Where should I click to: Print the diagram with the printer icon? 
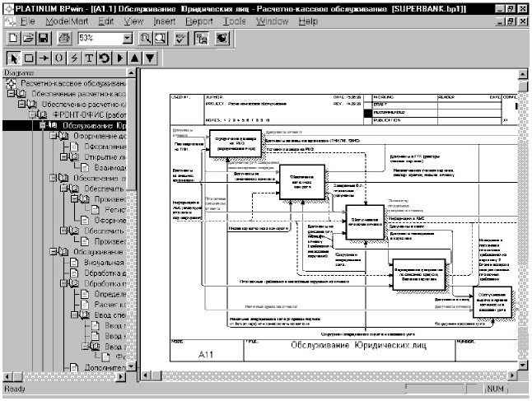[63, 38]
